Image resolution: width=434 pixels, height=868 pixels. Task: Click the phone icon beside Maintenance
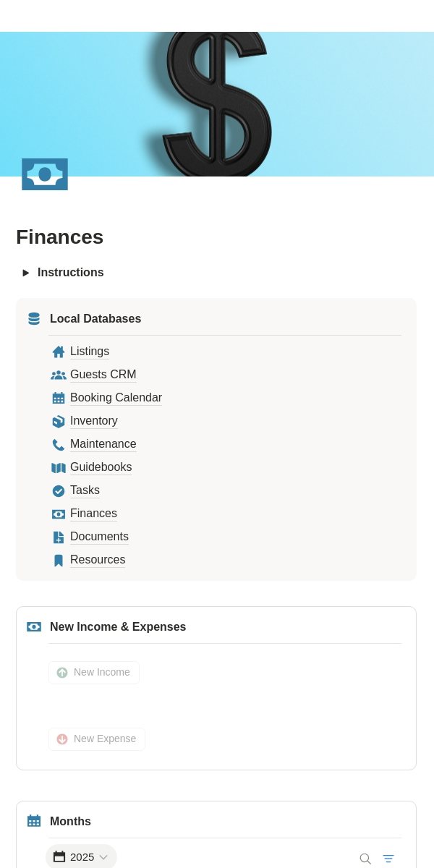[59, 444]
